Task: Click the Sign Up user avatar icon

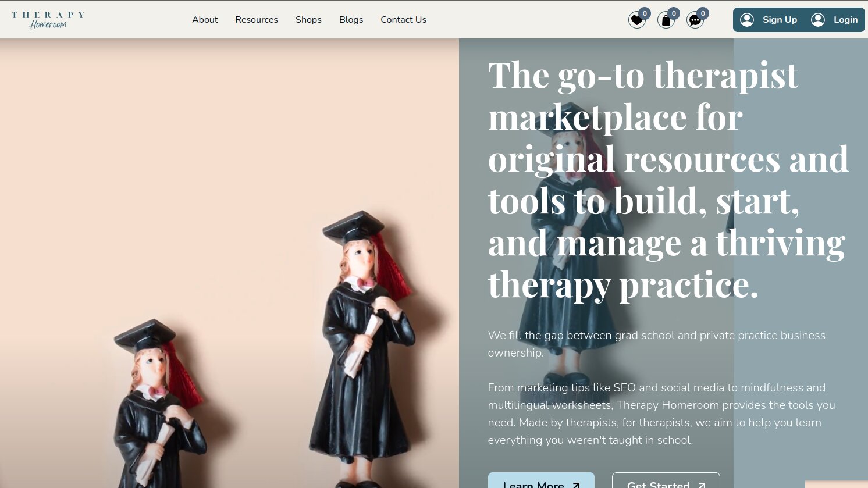Action: click(747, 20)
